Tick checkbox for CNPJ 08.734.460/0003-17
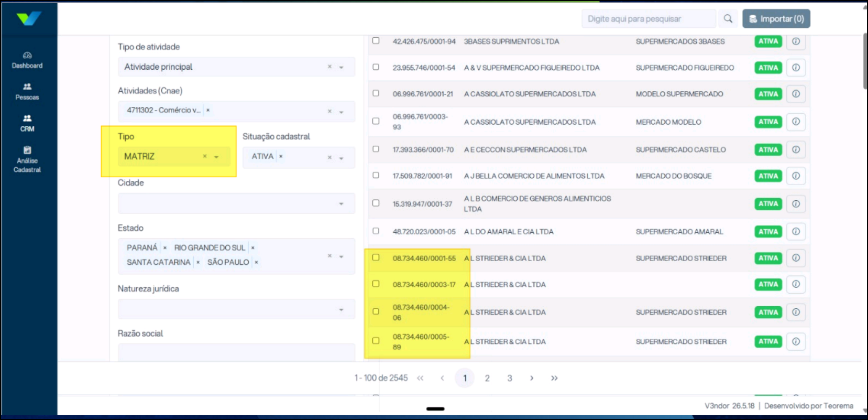868x420 pixels. (x=376, y=284)
